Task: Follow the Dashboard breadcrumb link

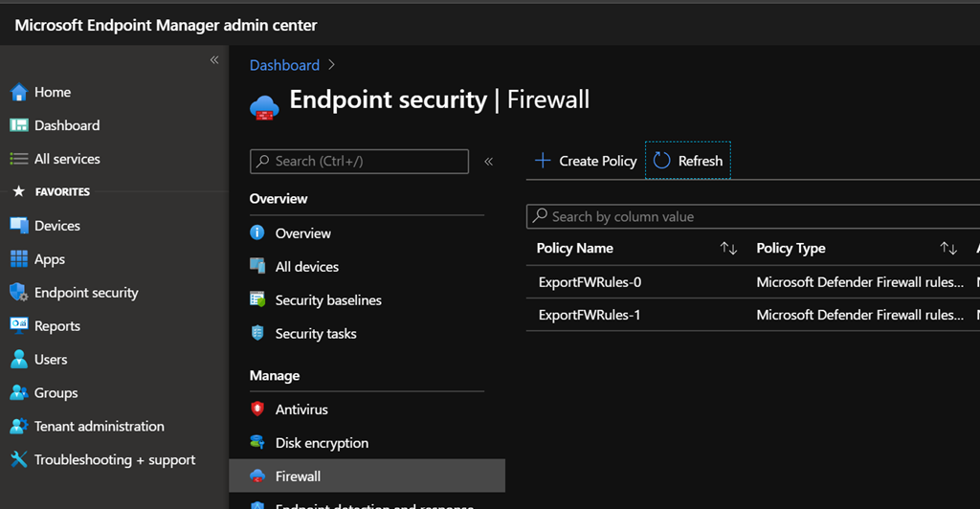Action: [x=284, y=65]
